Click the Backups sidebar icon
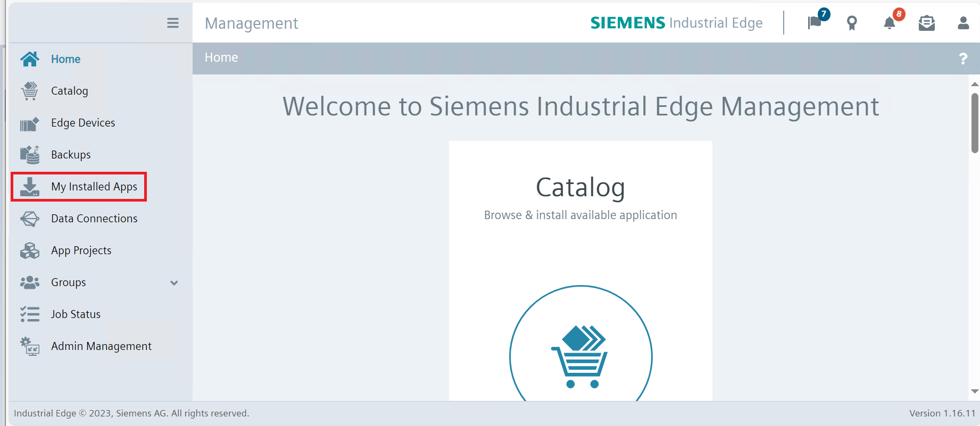 click(x=29, y=155)
